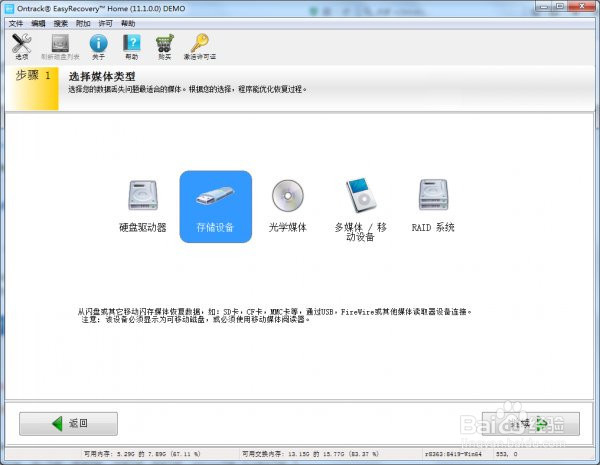Open the 编辑 menu
The height and width of the screenshot is (465, 600).
click(x=38, y=24)
